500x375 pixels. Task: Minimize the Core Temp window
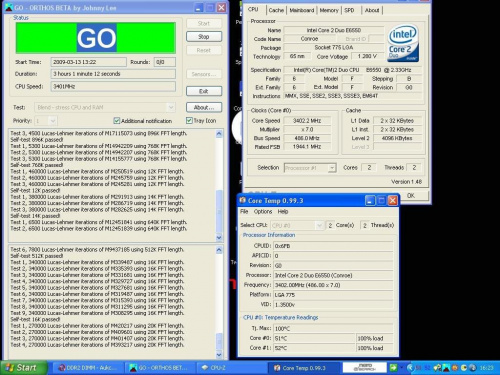click(x=370, y=200)
